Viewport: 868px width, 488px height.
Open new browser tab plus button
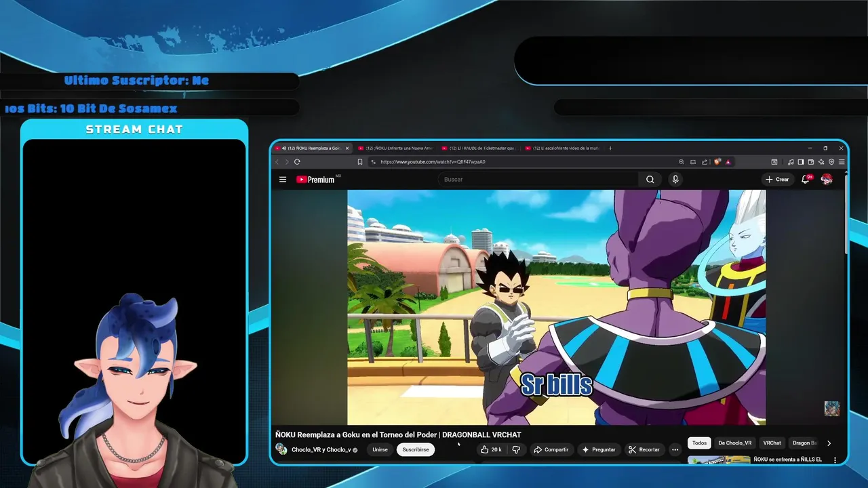[x=610, y=148]
